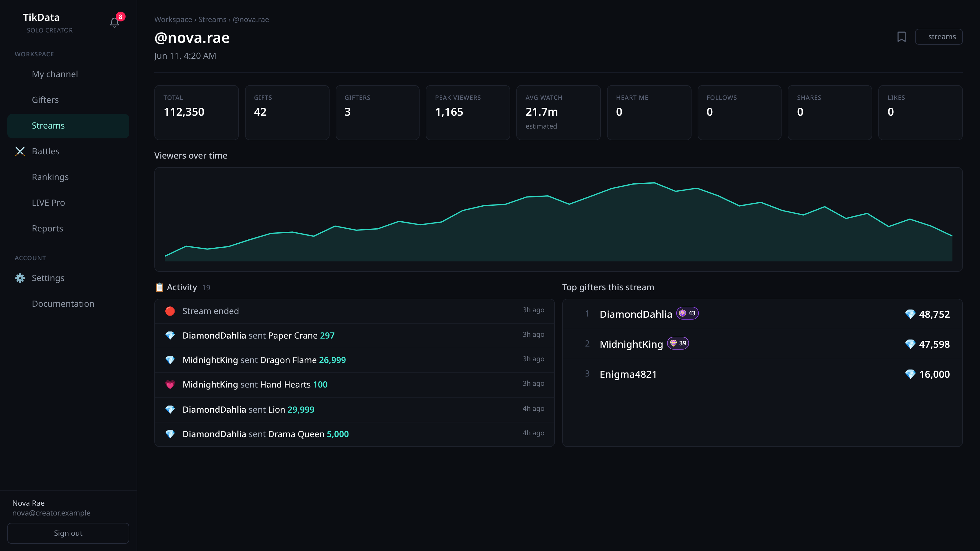
Task: Click the GIFTS 42 stat card
Action: [287, 113]
